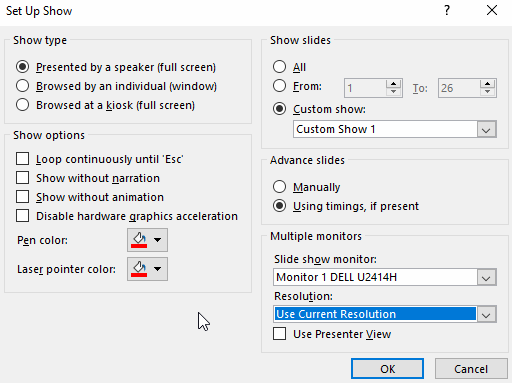Decrease the To slide number

coord(488,92)
